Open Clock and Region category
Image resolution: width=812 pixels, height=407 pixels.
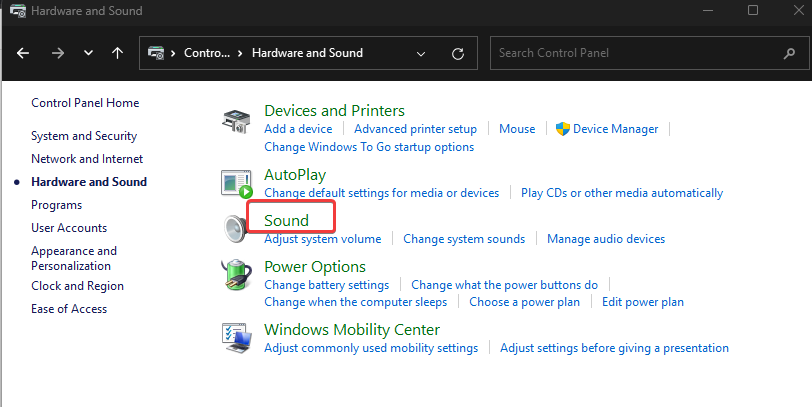click(x=77, y=286)
